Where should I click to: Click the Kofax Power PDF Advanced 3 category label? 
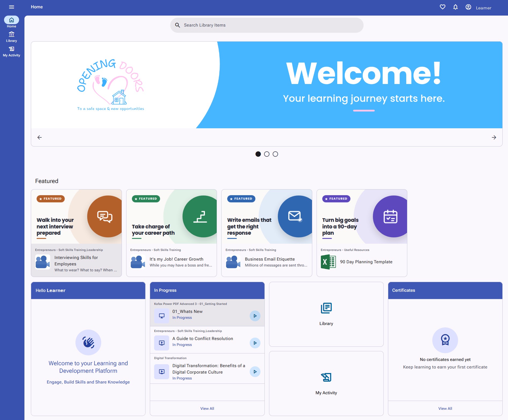[x=190, y=304]
